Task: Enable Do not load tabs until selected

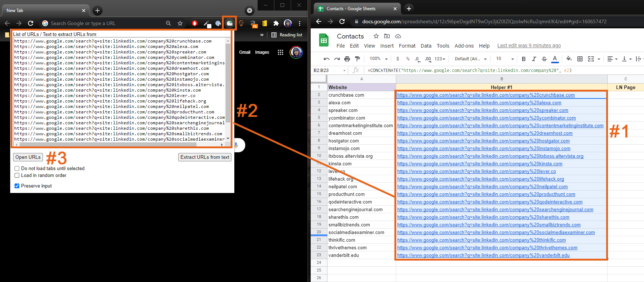Action: pos(17,169)
